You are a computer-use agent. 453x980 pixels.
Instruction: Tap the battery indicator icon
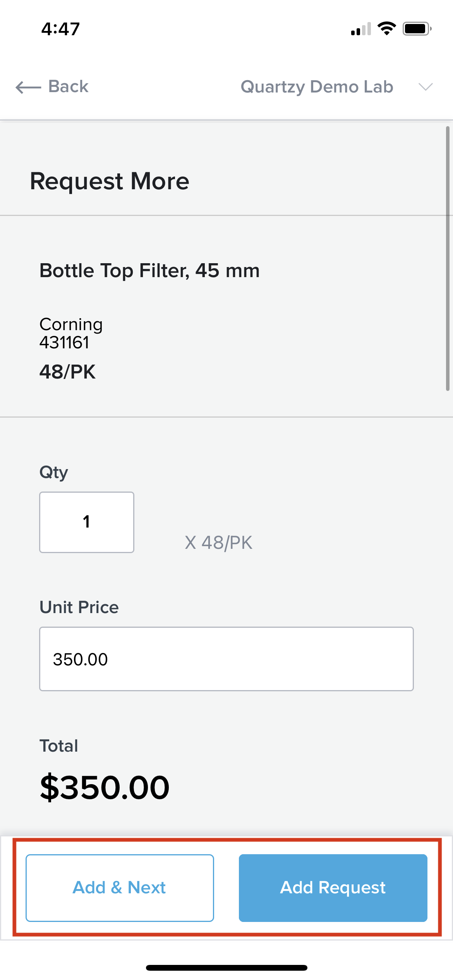pos(417,29)
